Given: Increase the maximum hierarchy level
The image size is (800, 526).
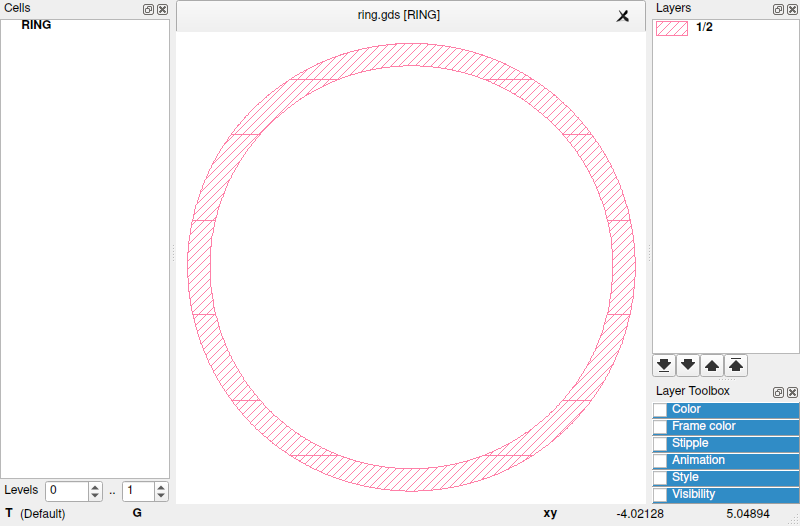Looking at the screenshot, I should click(x=162, y=487).
